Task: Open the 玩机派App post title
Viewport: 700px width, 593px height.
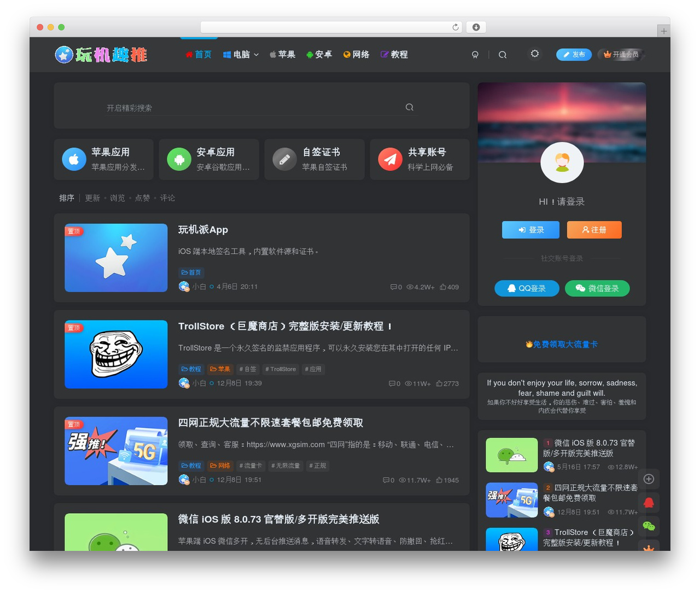Action: (x=203, y=230)
